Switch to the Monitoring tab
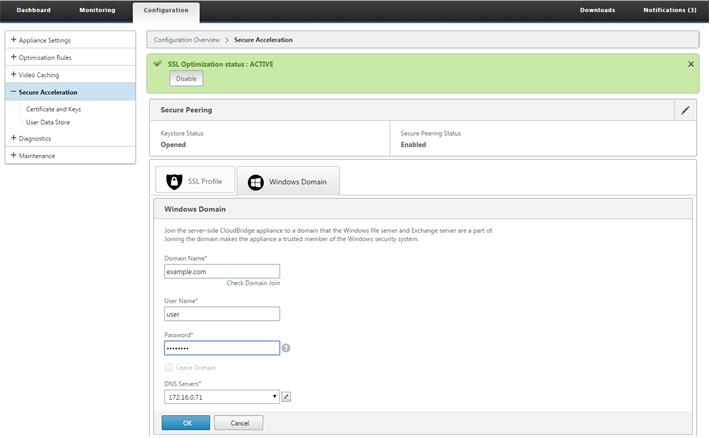This screenshot has width=710, height=438. point(97,10)
